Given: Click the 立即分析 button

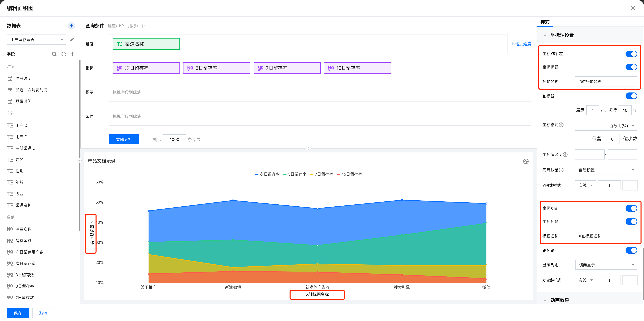Looking at the screenshot, I should click(x=124, y=139).
